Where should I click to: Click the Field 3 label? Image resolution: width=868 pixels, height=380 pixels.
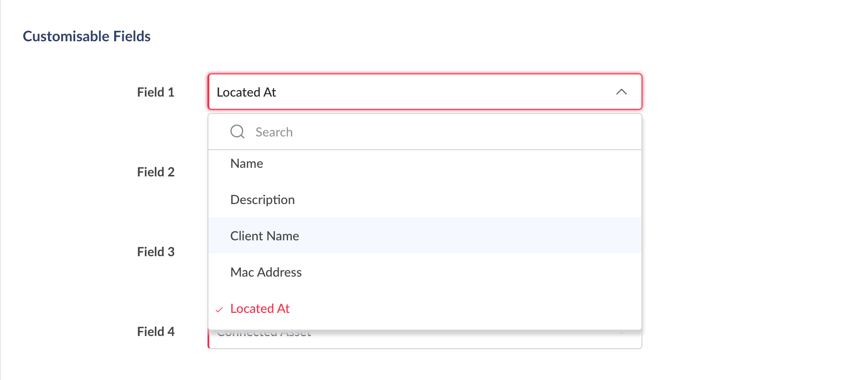(x=155, y=252)
